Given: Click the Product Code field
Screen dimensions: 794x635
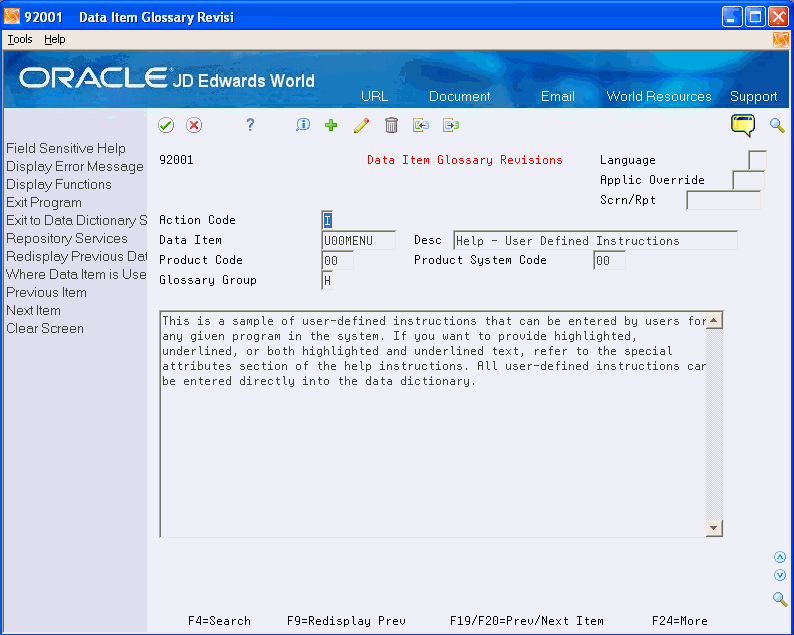Looking at the screenshot, I should pyautogui.click(x=337, y=260).
